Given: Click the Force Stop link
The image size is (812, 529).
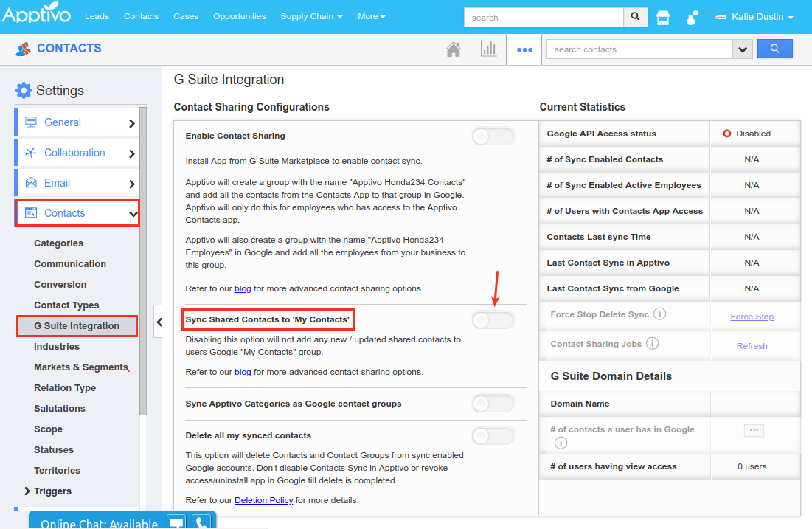Looking at the screenshot, I should pyautogui.click(x=752, y=317).
